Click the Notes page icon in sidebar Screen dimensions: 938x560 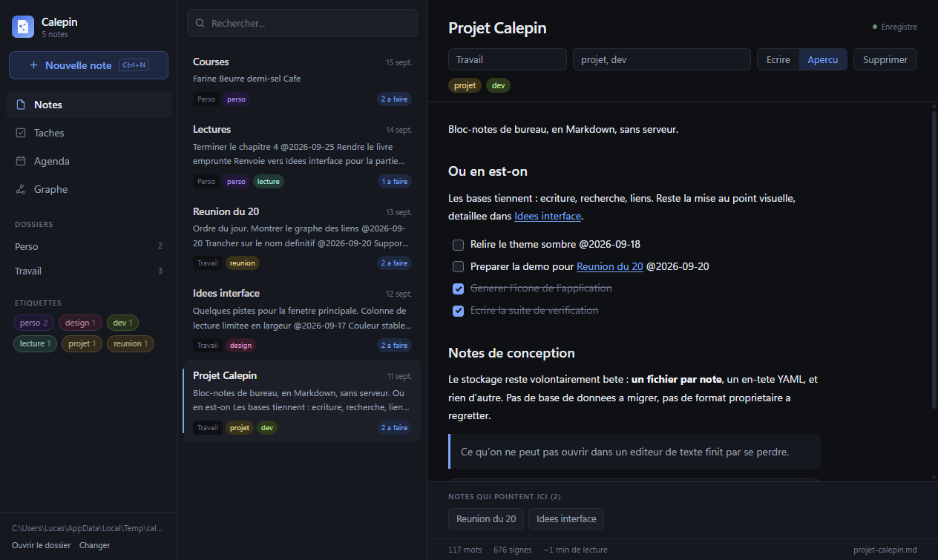pos(21,105)
